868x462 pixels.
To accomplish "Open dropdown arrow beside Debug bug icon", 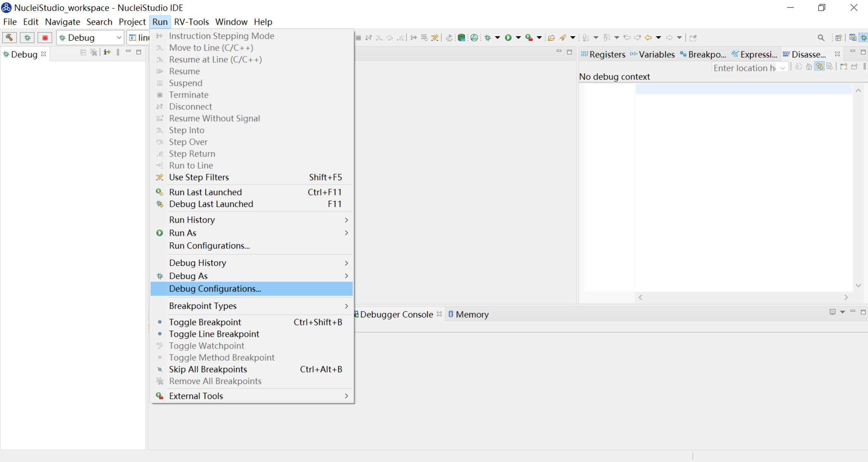I will (x=497, y=38).
